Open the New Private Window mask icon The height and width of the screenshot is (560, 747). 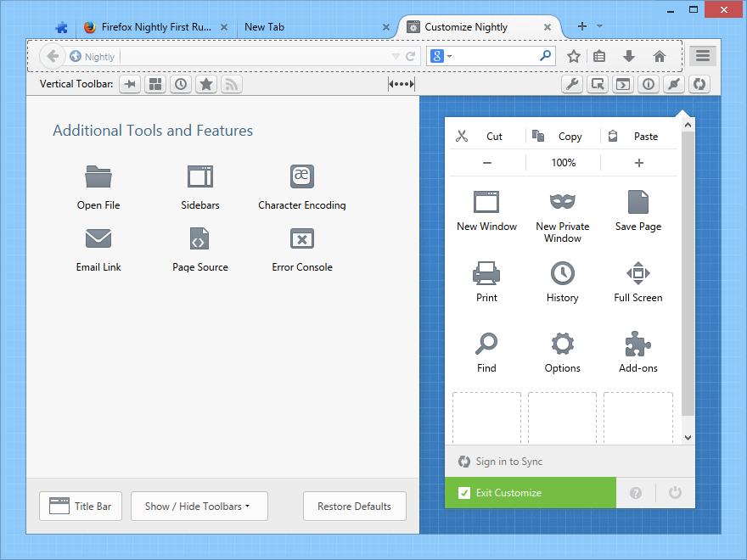(x=562, y=202)
